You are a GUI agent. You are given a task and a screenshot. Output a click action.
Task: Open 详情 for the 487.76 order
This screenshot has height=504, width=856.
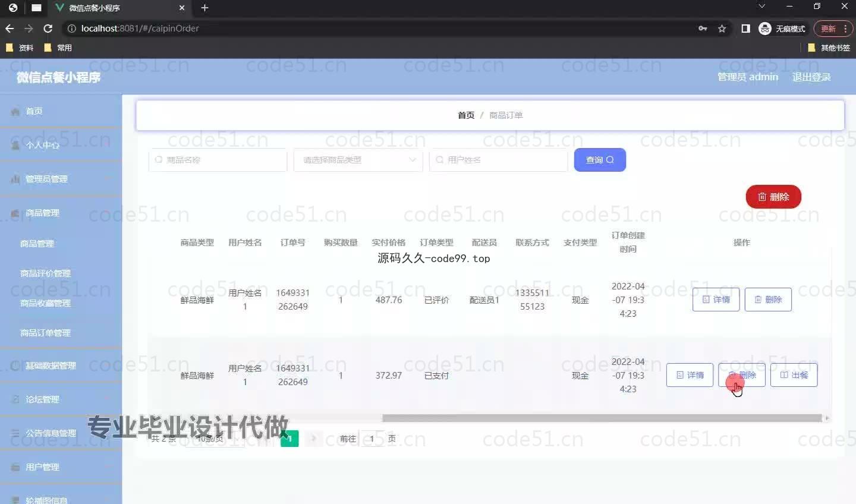click(716, 300)
